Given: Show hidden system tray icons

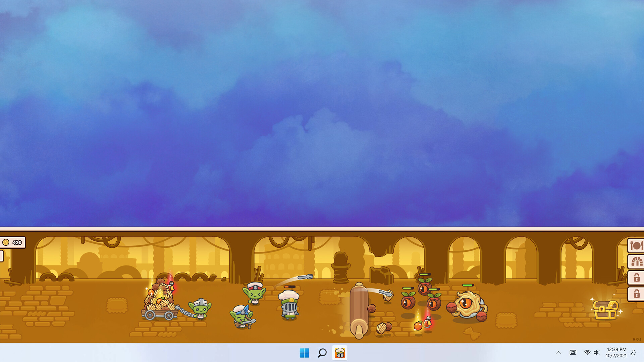Looking at the screenshot, I should click(x=558, y=352).
